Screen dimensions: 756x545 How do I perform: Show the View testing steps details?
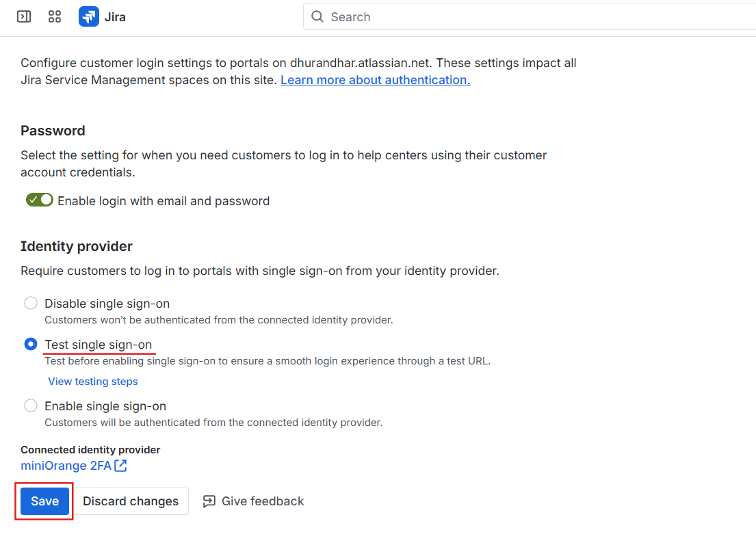click(x=92, y=381)
